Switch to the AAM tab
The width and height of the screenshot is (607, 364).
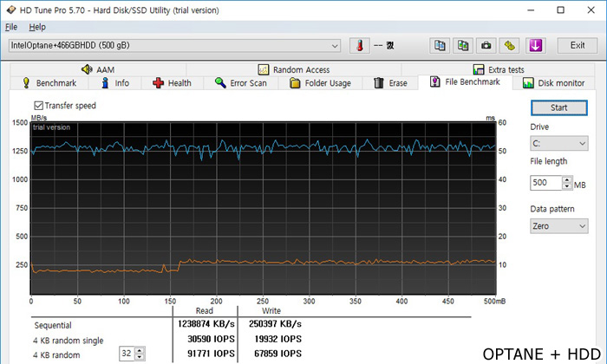click(x=98, y=69)
